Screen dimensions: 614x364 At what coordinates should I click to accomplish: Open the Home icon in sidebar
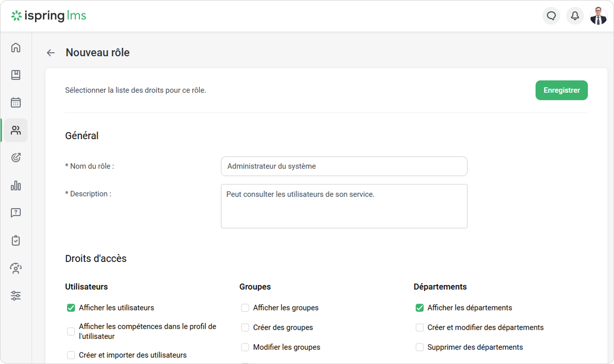[16, 47]
